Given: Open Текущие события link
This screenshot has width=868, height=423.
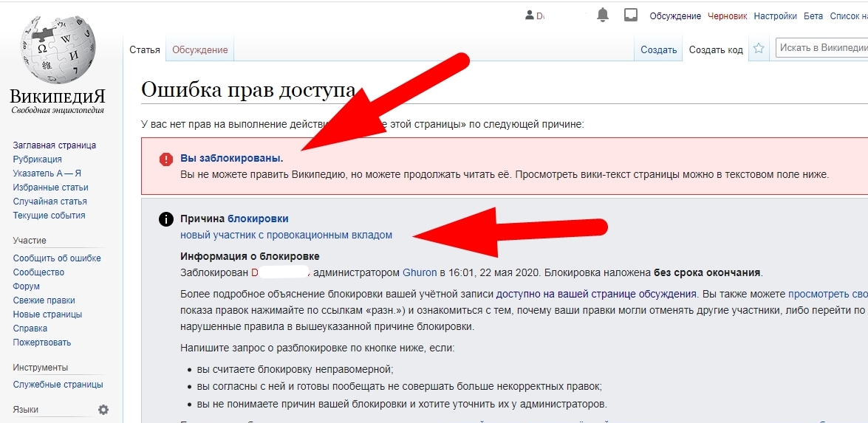Looking at the screenshot, I should click(x=49, y=215).
